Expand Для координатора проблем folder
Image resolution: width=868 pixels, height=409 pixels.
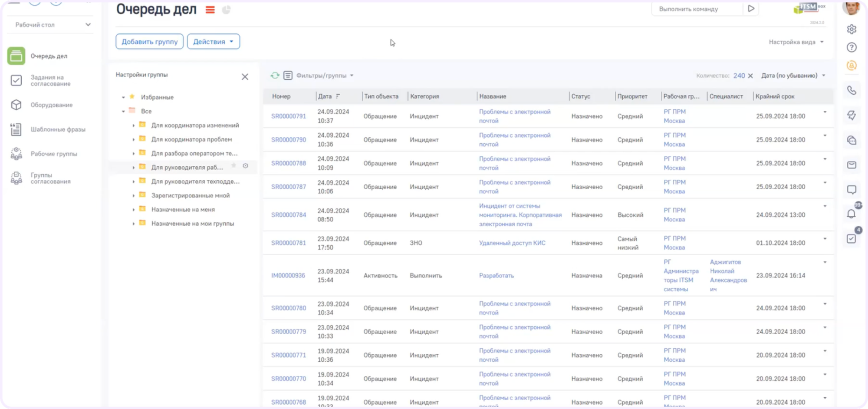(133, 139)
